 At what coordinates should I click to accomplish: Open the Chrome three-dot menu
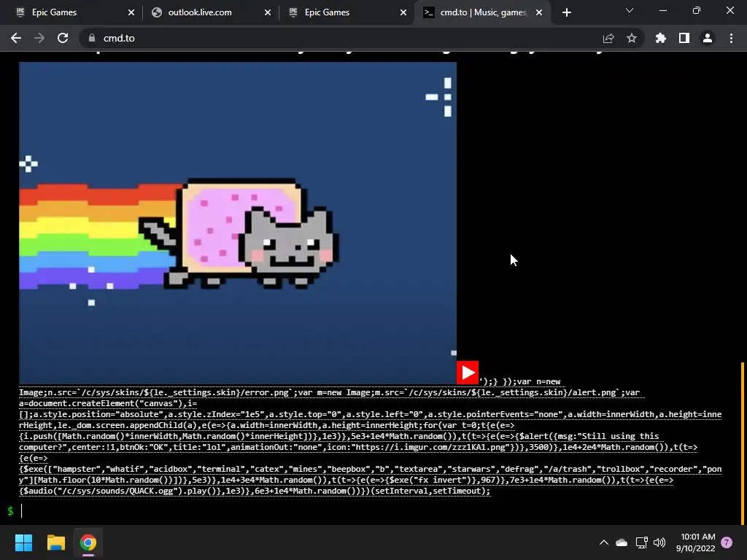(x=731, y=38)
